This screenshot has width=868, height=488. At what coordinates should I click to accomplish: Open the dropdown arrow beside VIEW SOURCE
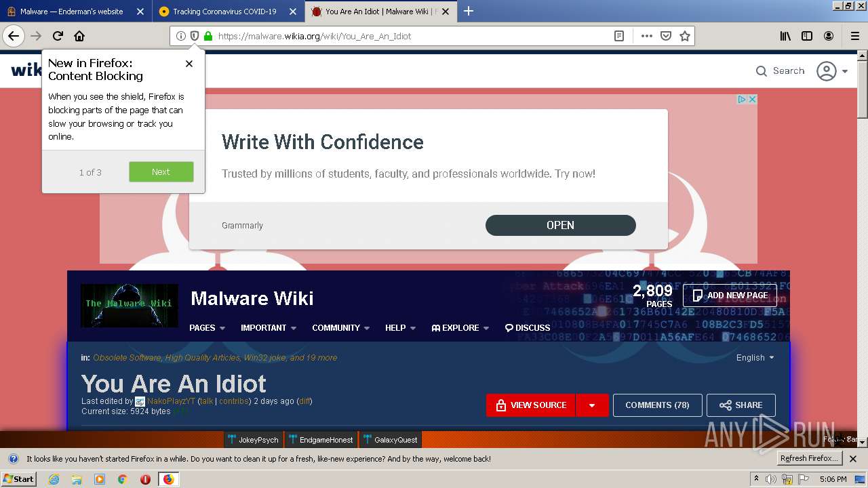pyautogui.click(x=592, y=405)
